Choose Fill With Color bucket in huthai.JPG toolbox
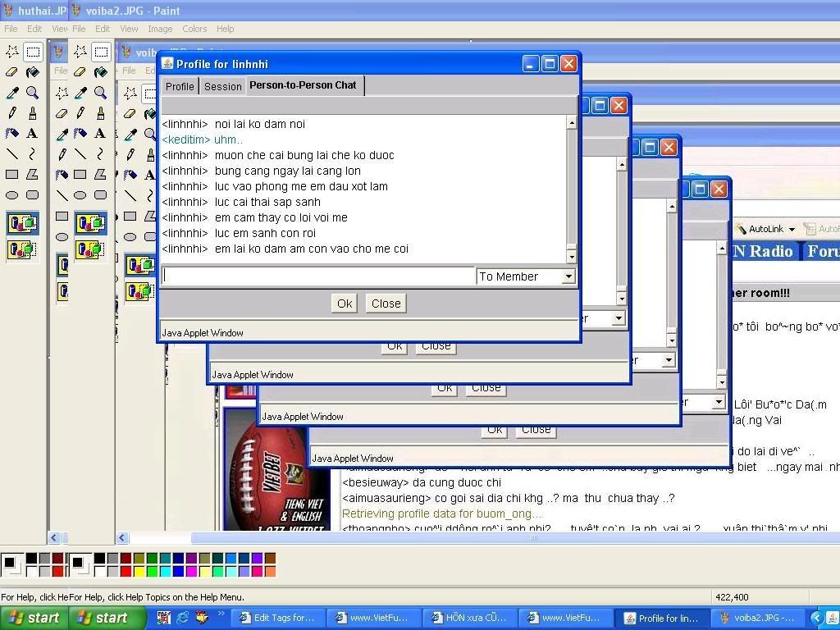Viewport: 840px width, 630px height. [x=33, y=72]
